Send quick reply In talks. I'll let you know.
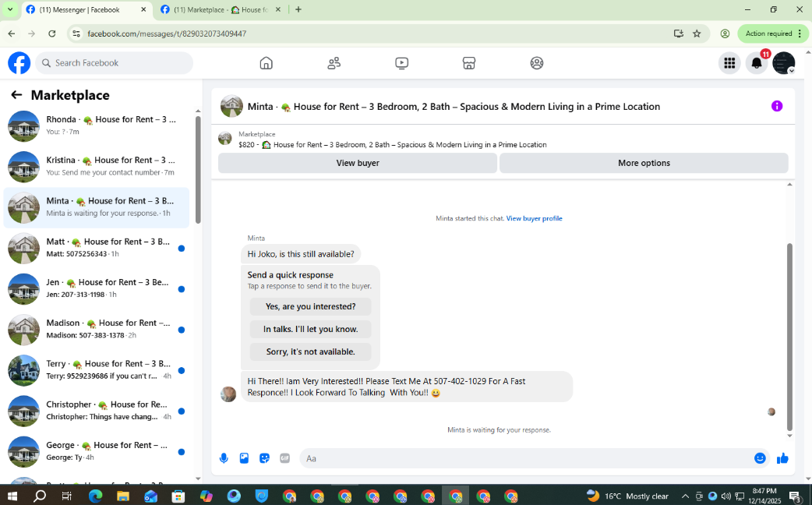812x505 pixels. tap(311, 330)
